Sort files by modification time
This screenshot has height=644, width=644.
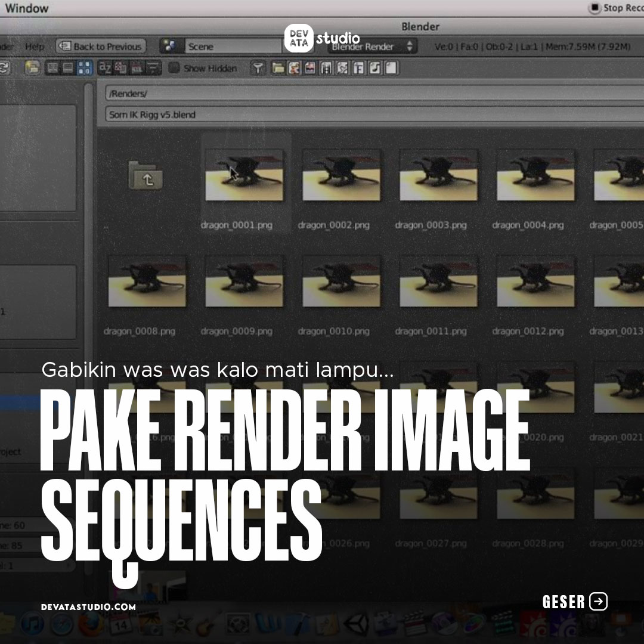click(137, 68)
